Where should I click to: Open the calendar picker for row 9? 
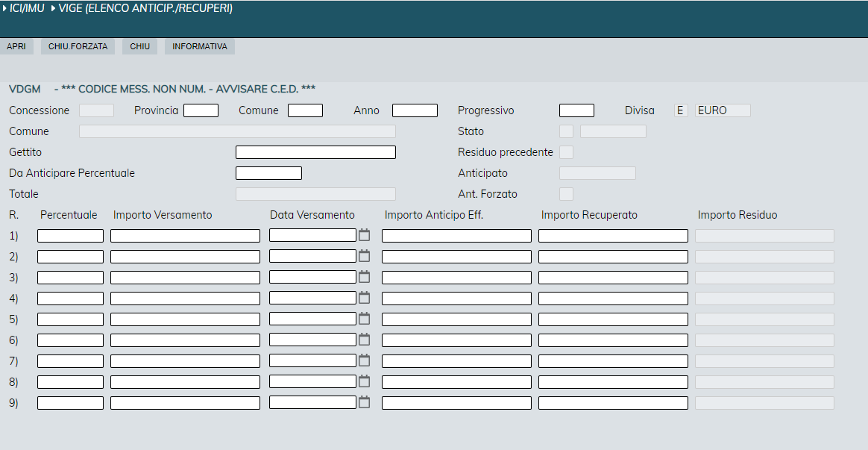click(x=364, y=402)
